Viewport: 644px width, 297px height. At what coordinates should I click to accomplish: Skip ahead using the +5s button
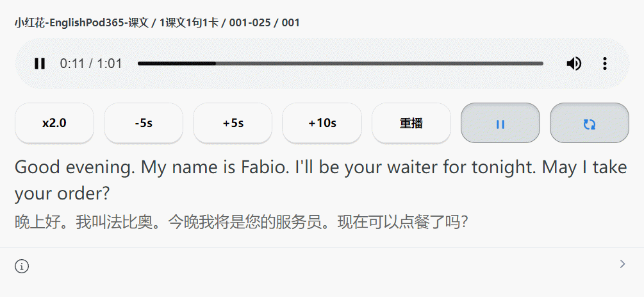point(233,123)
